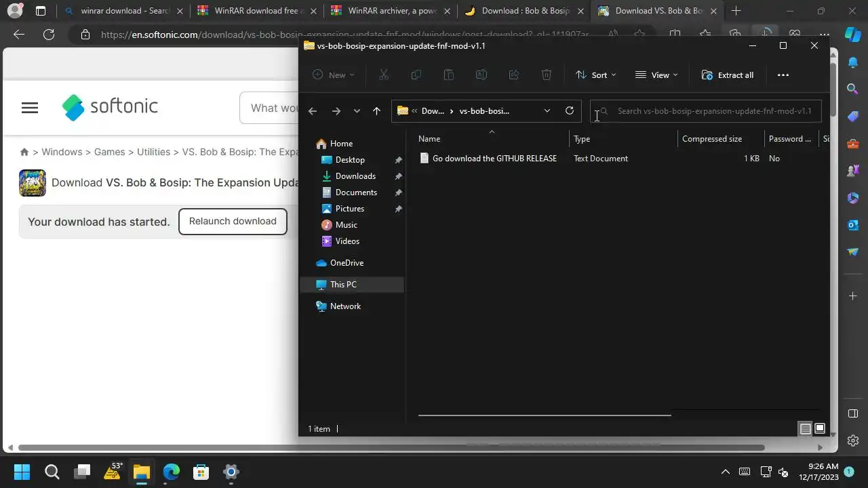Select Pictures in Explorer navigation pane
Screen dimensions: 868x488
point(350,209)
